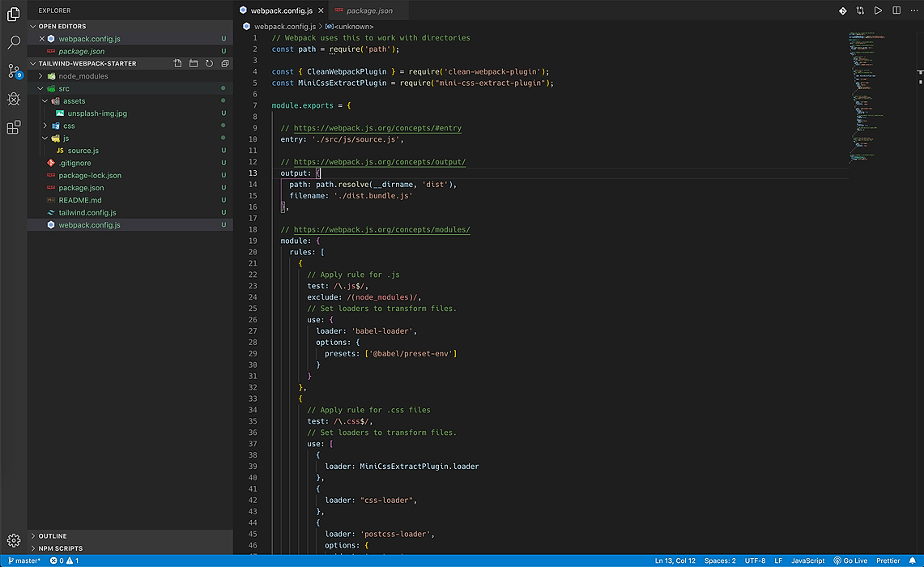Expand the node_modules folder
This screenshot has height=567, width=924.
point(83,76)
